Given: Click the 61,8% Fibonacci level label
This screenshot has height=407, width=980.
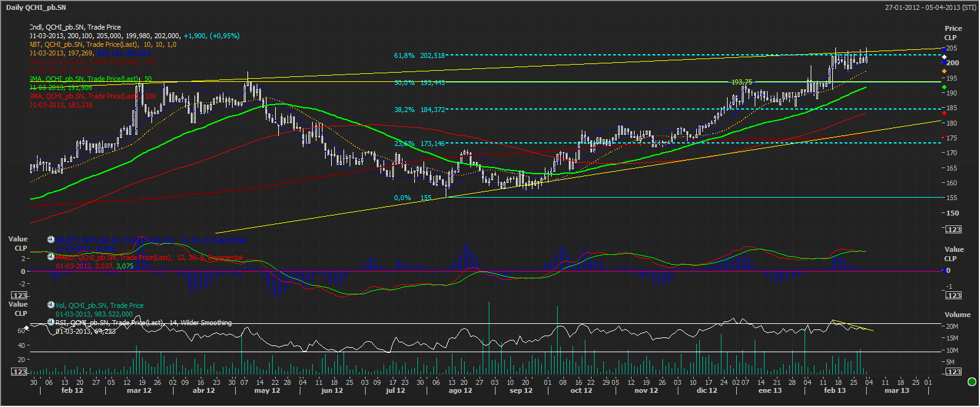Looking at the screenshot, I should click(404, 55).
